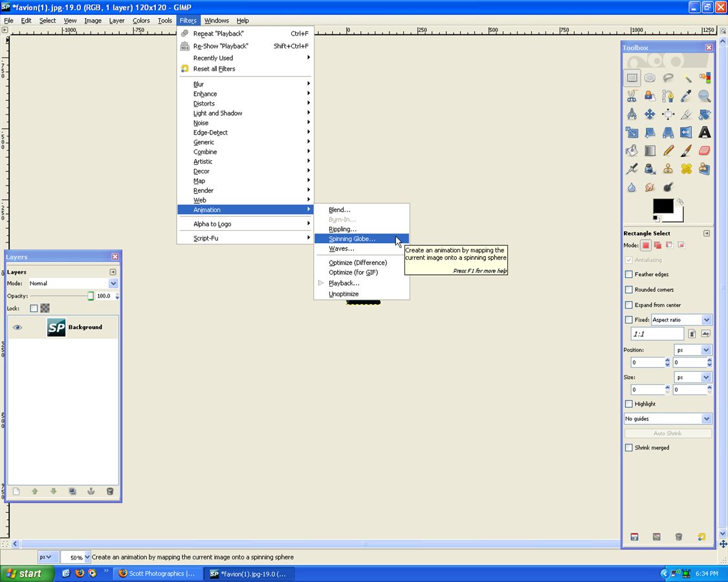Select the Ellipse Select tool
Image resolution: width=728 pixels, height=582 pixels.
pos(650,78)
